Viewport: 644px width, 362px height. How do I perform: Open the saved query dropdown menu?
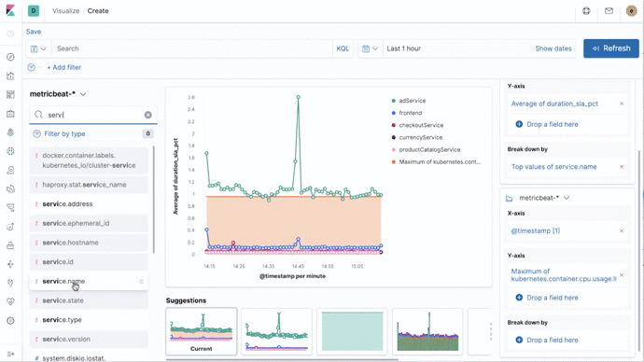(38, 49)
